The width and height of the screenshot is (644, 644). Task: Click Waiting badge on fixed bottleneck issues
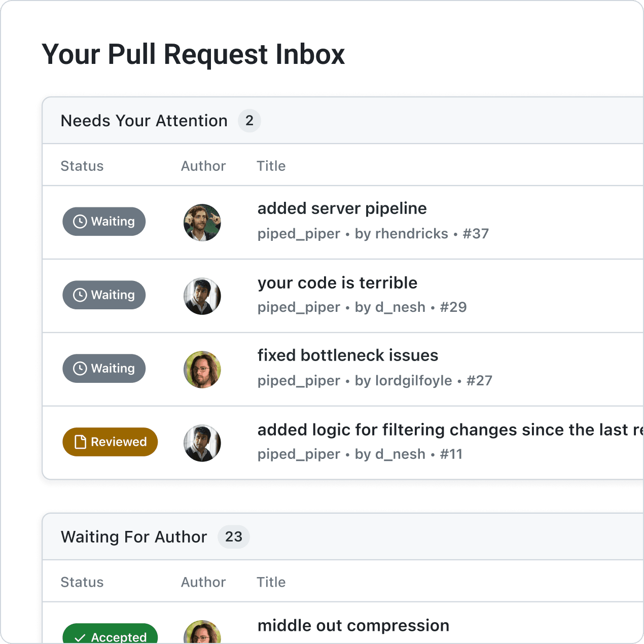104,369
